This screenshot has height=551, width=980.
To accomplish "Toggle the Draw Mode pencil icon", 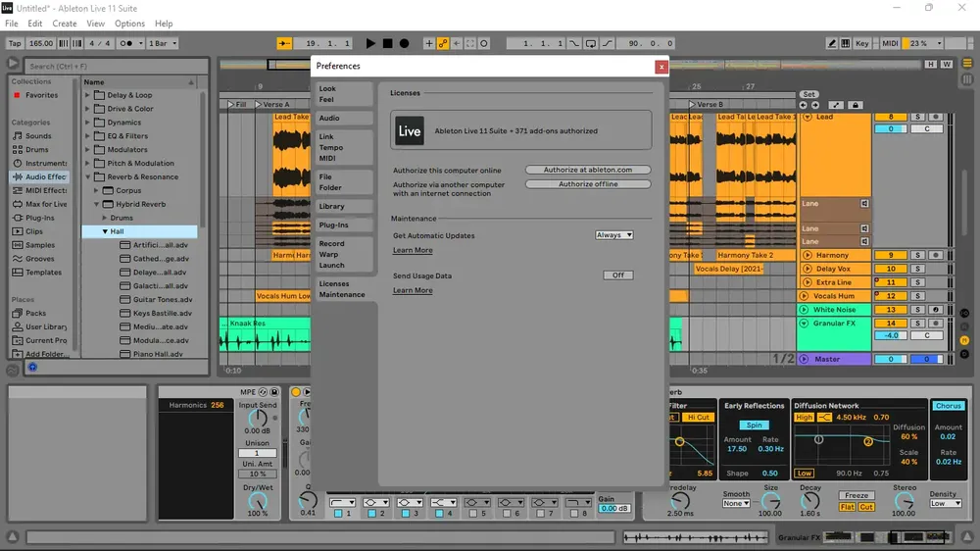I will point(831,43).
